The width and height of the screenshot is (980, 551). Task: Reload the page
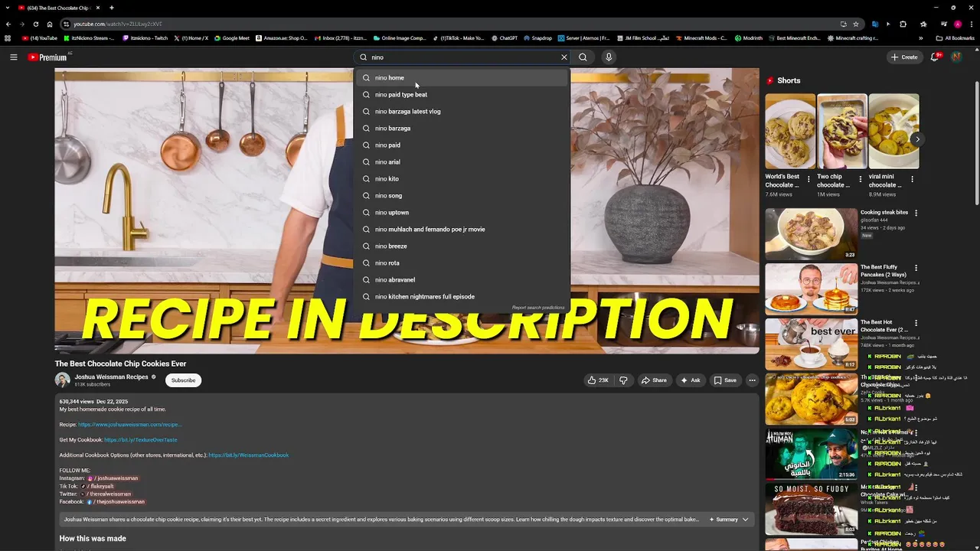click(x=35, y=24)
